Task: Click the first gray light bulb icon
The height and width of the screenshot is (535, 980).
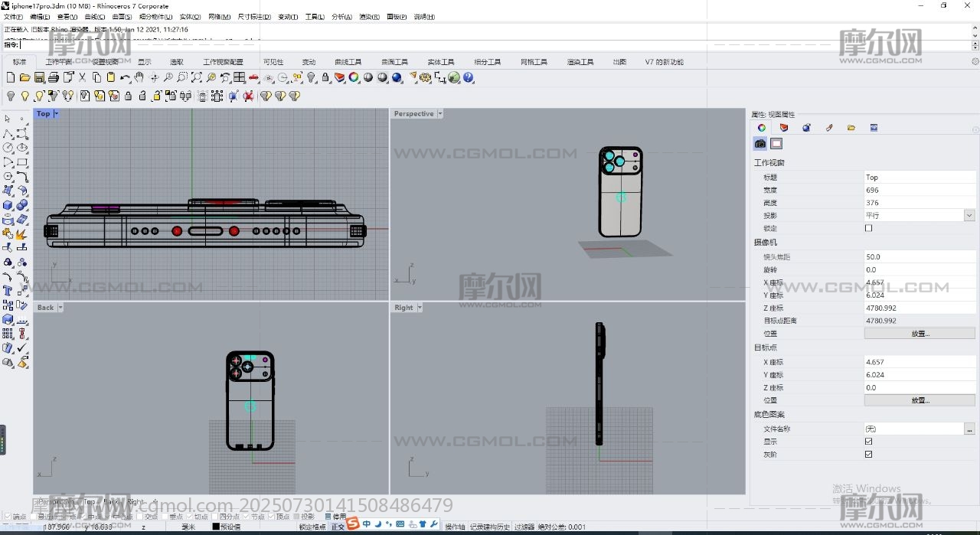Action: pos(11,96)
